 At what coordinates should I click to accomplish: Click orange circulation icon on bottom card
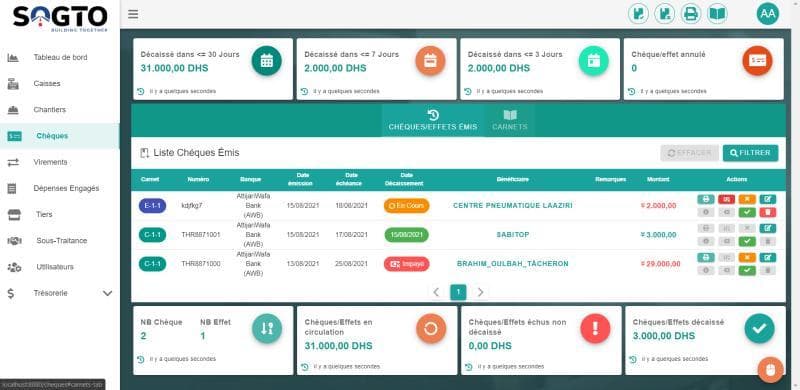[x=431, y=328]
